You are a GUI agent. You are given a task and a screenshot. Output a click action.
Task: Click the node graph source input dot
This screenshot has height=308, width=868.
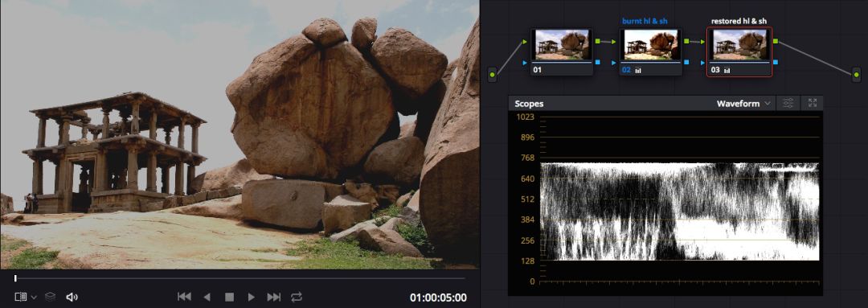tap(492, 74)
